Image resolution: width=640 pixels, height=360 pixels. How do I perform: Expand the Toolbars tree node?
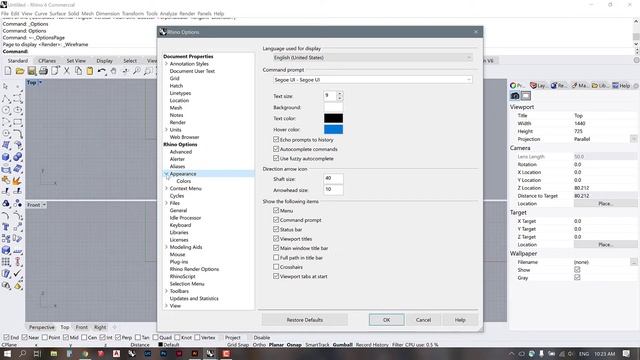166,291
